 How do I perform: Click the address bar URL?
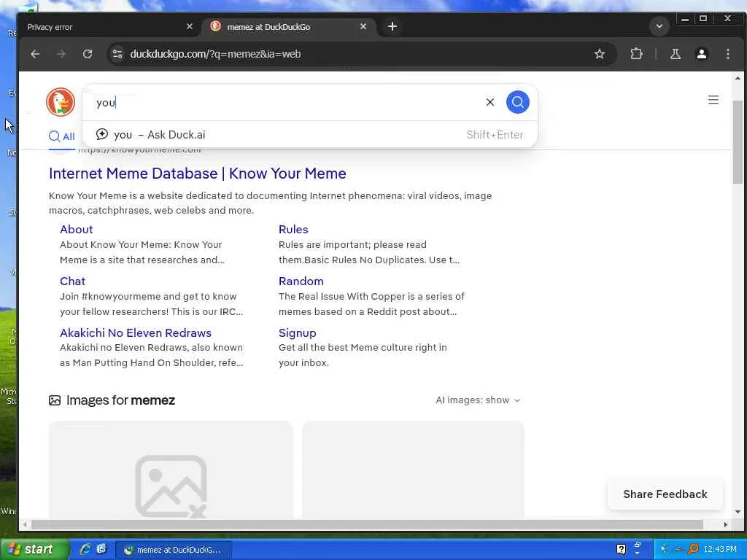tap(215, 54)
